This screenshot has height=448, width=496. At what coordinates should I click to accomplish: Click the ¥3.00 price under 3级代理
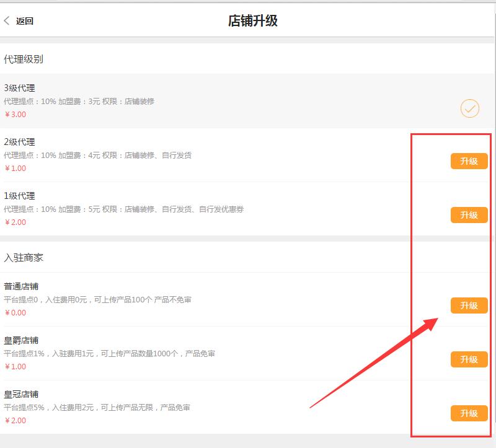tap(15, 115)
